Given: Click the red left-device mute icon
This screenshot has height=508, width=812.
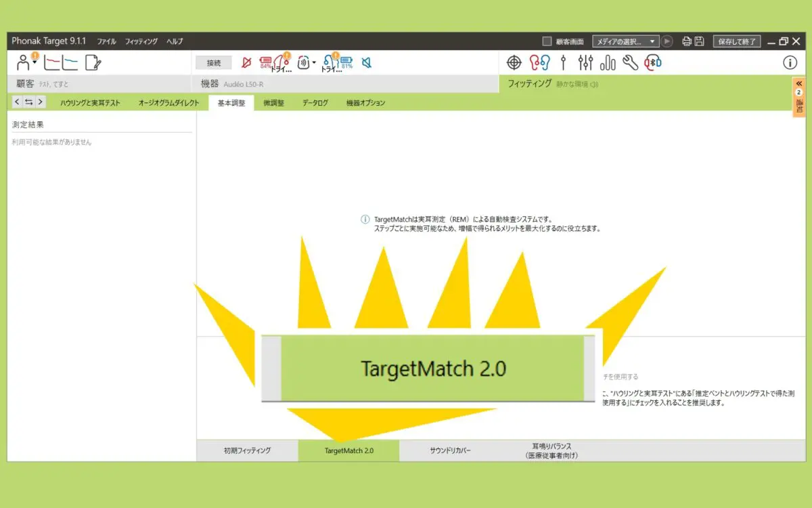Looking at the screenshot, I should click(247, 63).
